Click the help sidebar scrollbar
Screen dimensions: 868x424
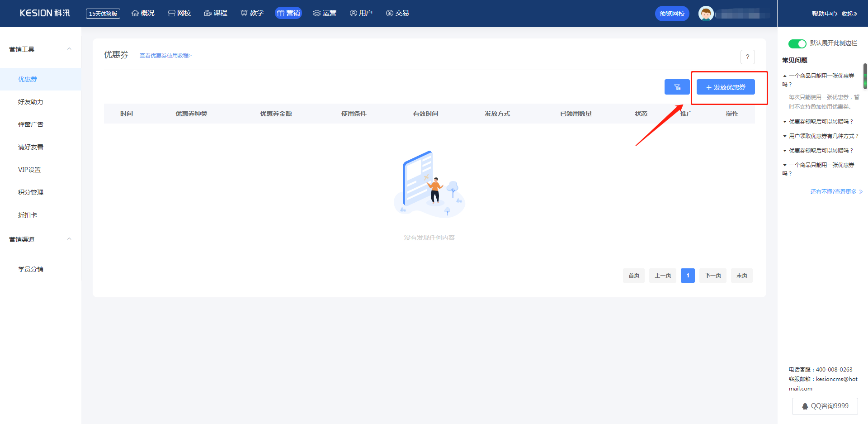(x=865, y=76)
